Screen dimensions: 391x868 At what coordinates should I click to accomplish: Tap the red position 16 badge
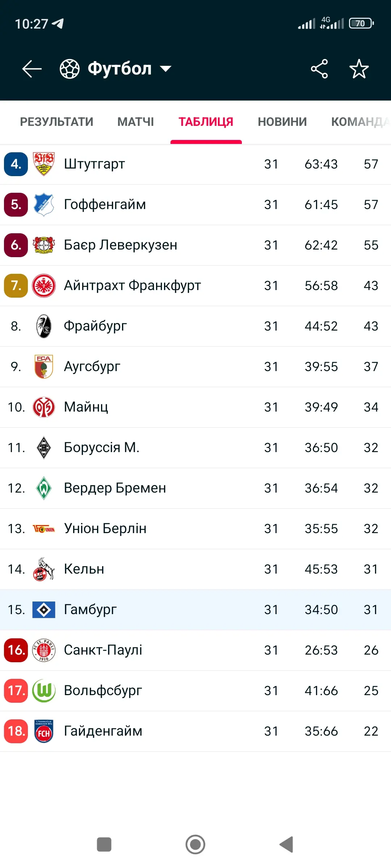click(x=16, y=650)
